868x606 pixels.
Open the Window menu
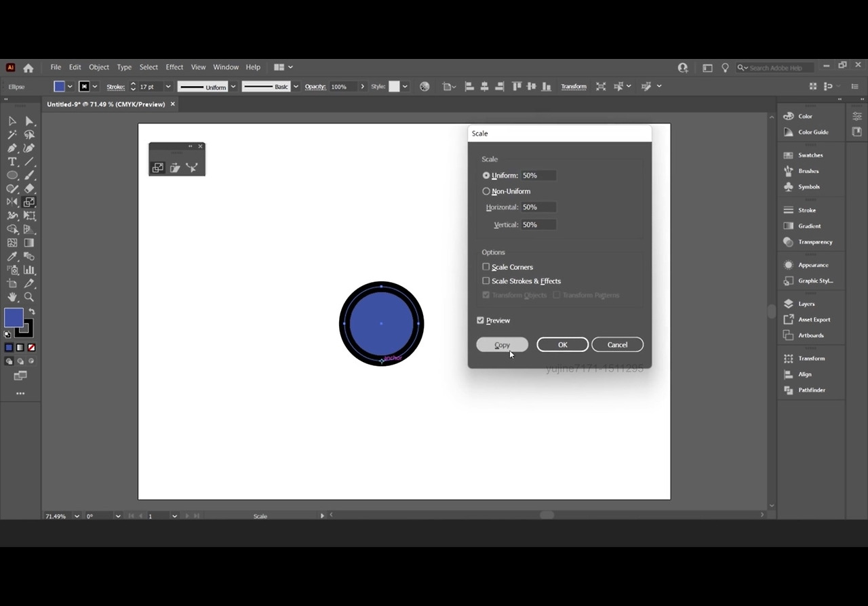[x=226, y=67]
